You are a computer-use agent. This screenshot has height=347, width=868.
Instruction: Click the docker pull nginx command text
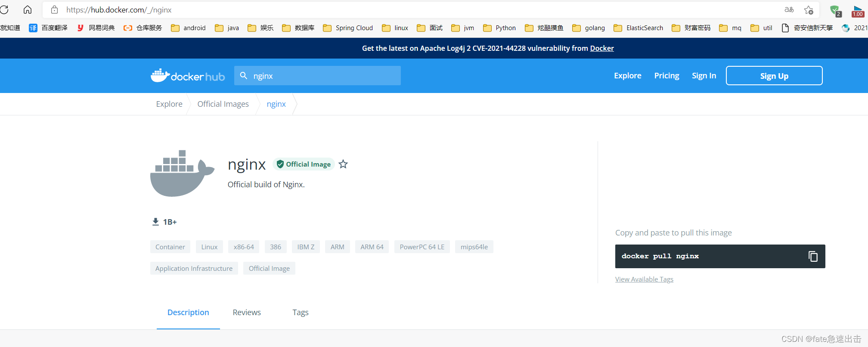(x=660, y=256)
